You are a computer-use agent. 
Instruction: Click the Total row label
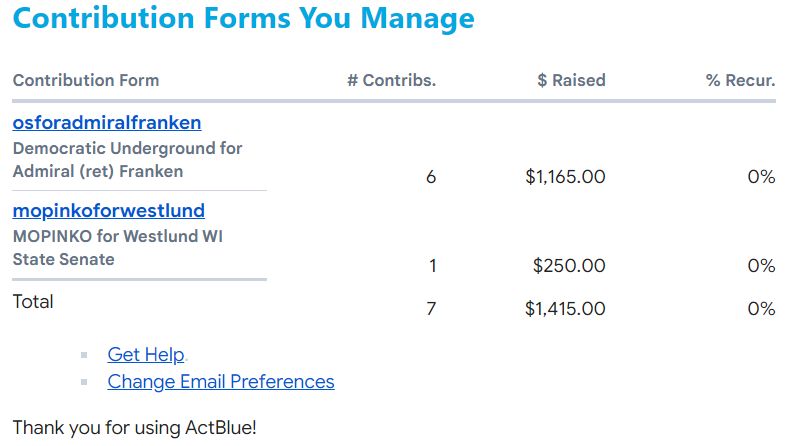[33, 302]
